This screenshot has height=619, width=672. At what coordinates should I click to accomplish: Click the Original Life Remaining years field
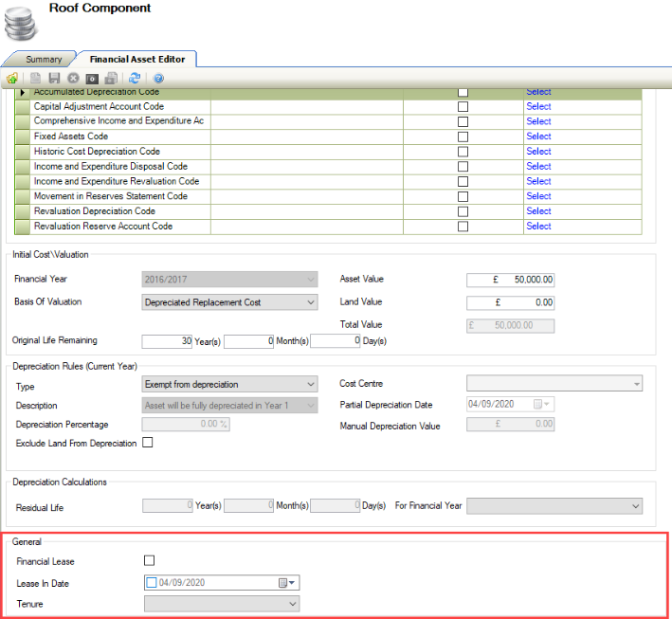click(167, 340)
